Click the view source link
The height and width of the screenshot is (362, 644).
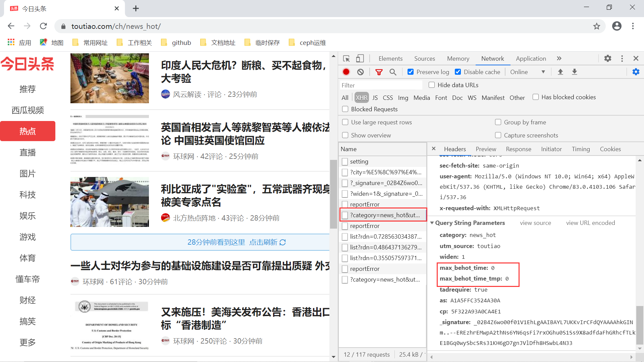coord(535,223)
